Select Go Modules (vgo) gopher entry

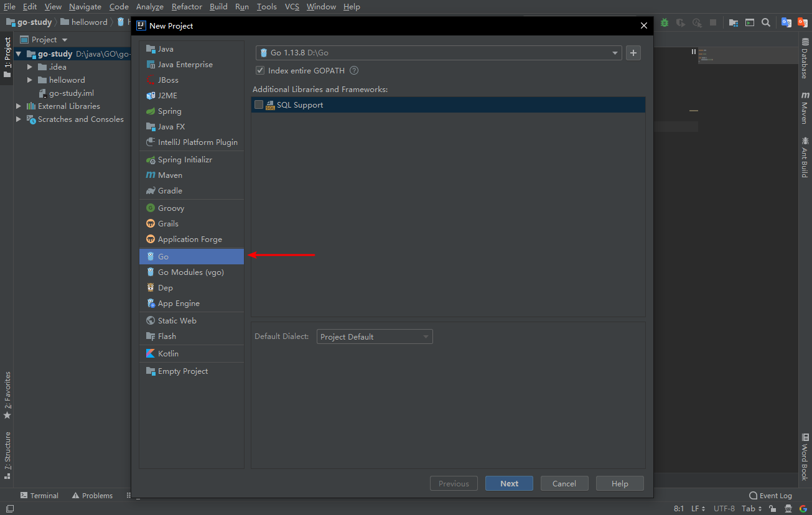(x=150, y=272)
